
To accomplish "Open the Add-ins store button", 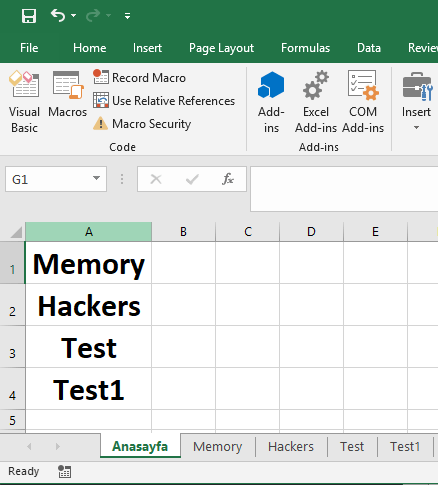I will [271, 102].
